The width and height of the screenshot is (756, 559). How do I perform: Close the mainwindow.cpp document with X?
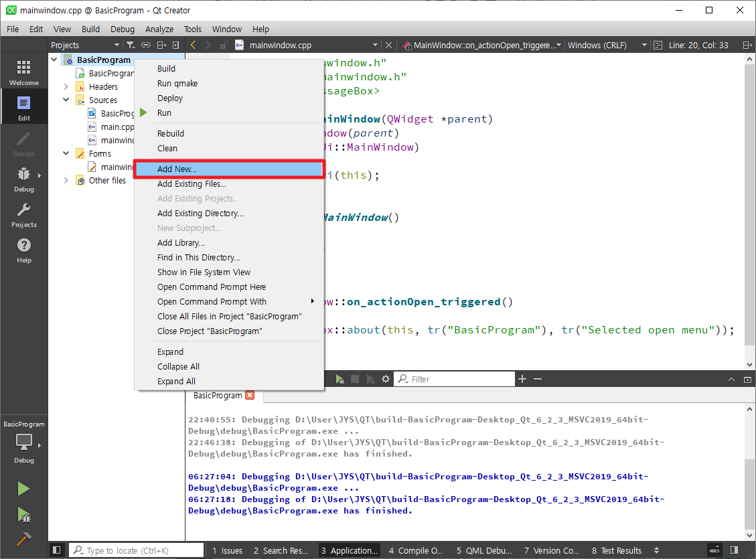point(388,45)
